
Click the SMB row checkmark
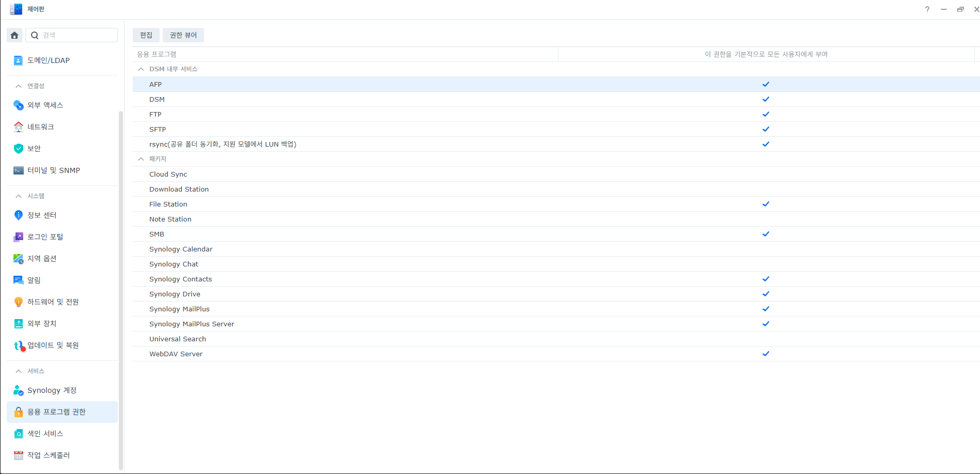coord(766,234)
